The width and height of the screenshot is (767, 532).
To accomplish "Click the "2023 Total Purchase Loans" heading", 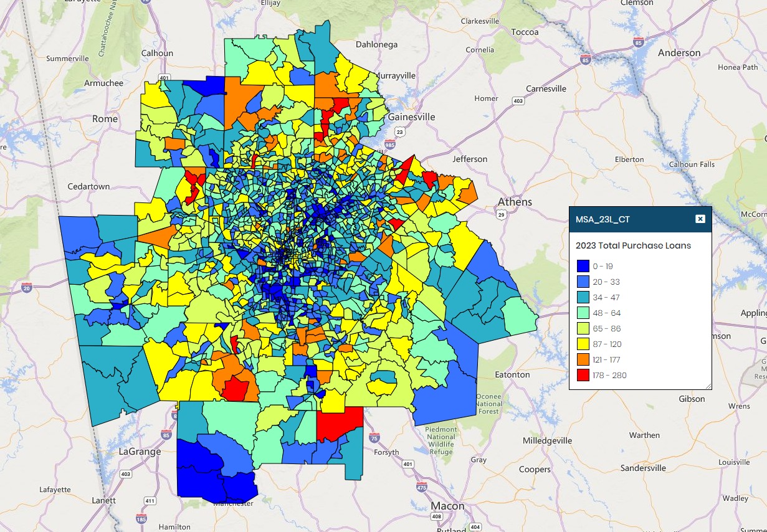I will (x=633, y=245).
